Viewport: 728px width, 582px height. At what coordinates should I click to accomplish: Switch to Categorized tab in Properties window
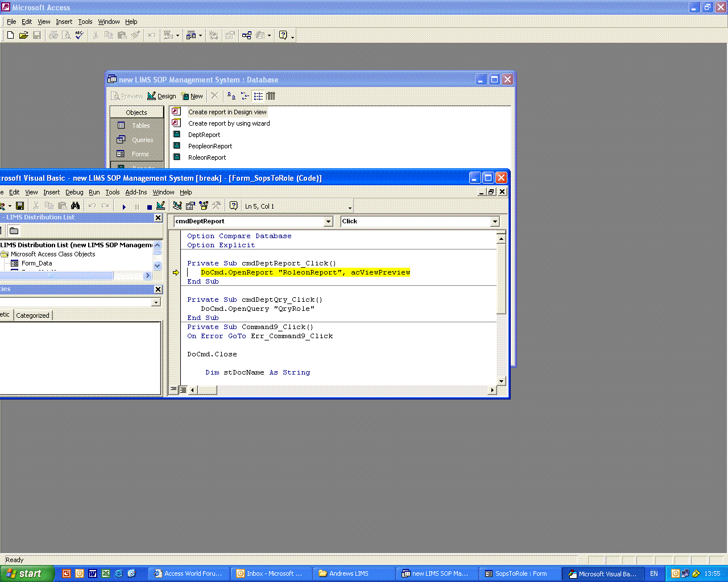[33, 315]
